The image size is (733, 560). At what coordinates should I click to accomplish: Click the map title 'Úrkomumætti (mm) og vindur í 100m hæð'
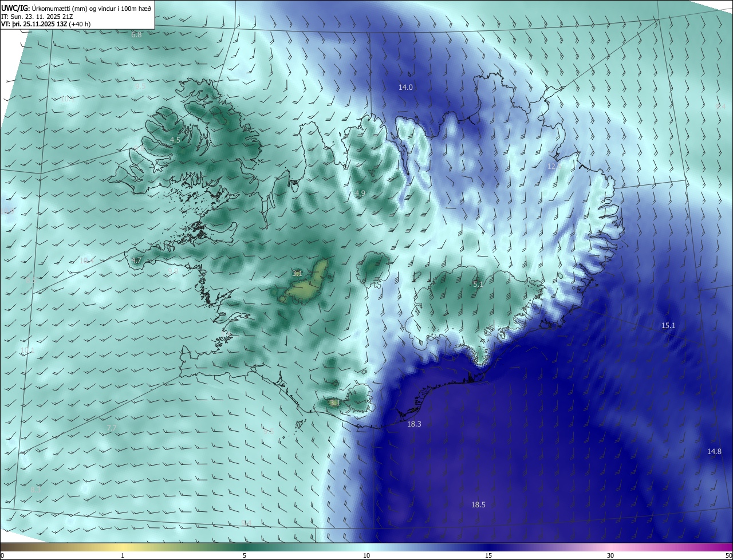coord(93,9)
